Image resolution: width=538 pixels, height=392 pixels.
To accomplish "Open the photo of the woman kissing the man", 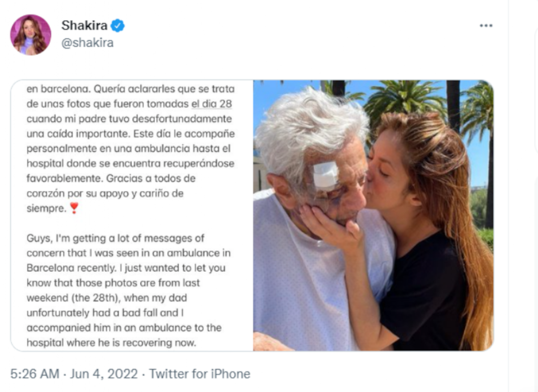I will coord(373,215).
